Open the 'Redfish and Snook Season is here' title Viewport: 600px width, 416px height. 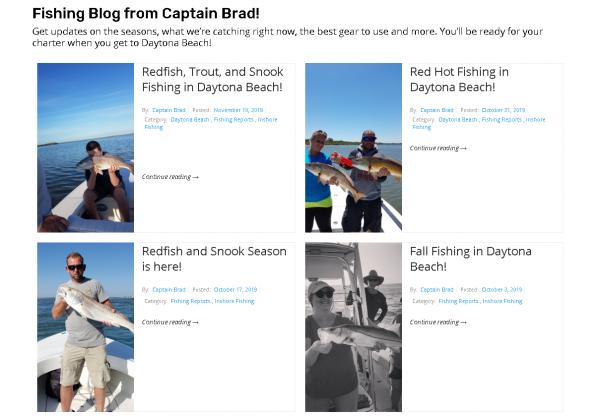coord(214,258)
